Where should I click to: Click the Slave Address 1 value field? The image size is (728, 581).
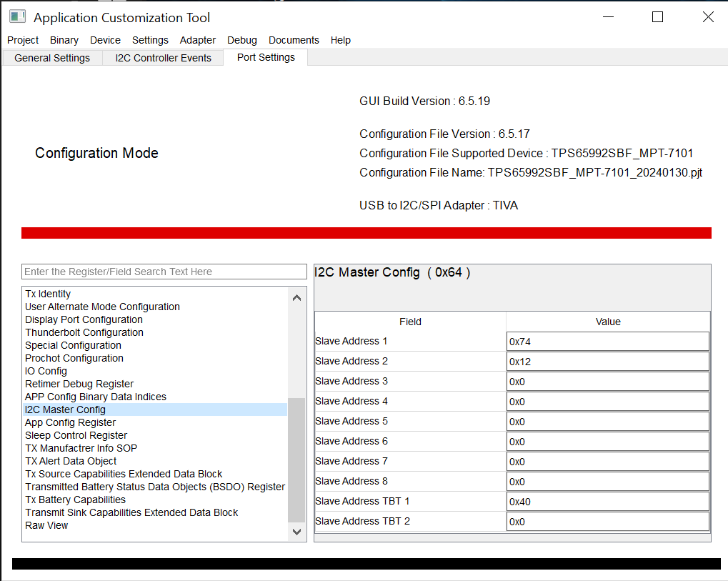pyautogui.click(x=607, y=341)
